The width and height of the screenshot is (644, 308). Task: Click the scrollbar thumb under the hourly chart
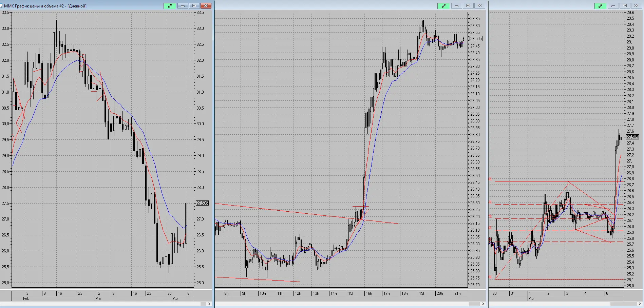click(474, 304)
